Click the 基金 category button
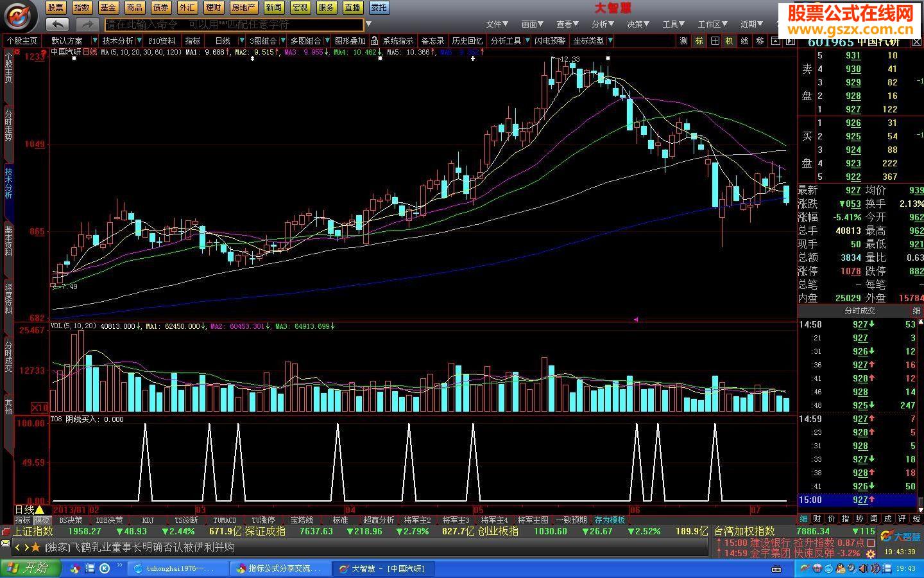This screenshot has height=578, width=924. (x=108, y=8)
